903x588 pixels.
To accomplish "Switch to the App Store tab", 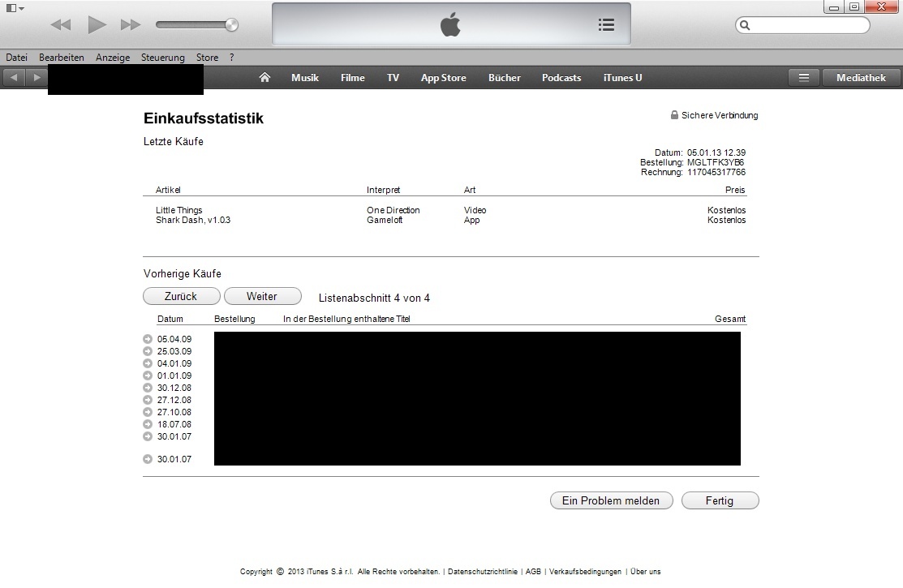I will tap(444, 78).
